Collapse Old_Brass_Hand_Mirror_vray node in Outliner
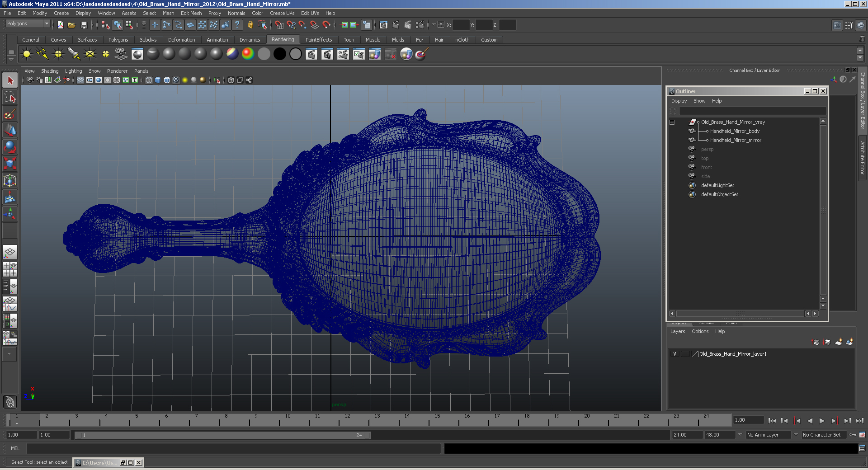The height and width of the screenshot is (470, 868). pyautogui.click(x=672, y=122)
